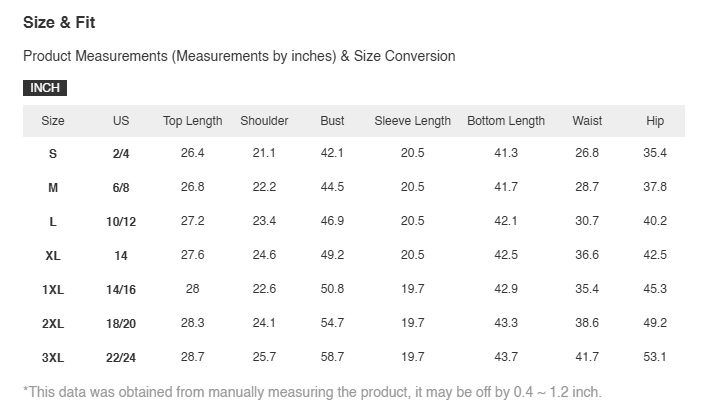Viewport: 728px width, 415px height.
Task: Click the manual measurement disclaimer note
Action: [312, 392]
